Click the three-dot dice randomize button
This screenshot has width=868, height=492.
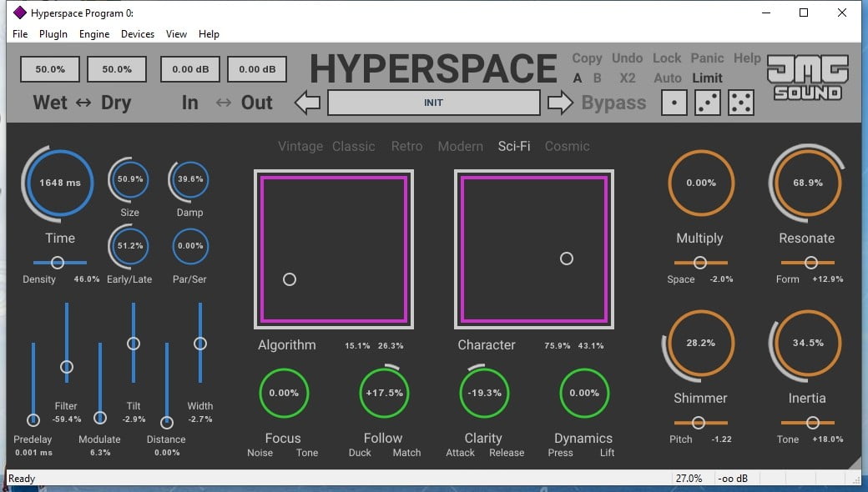coord(708,103)
